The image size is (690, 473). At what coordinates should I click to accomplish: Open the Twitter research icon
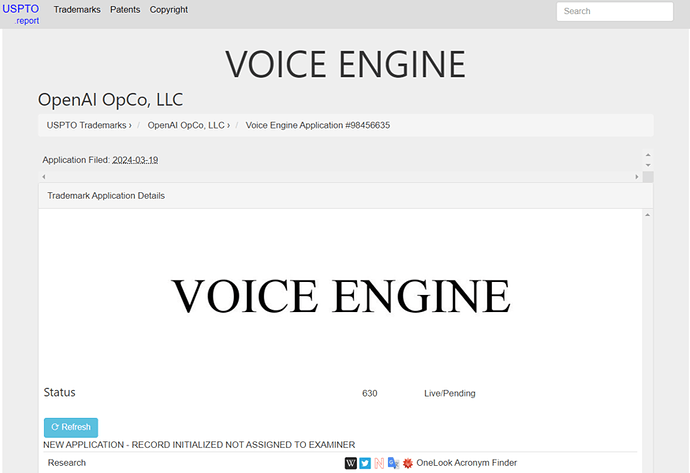click(365, 463)
